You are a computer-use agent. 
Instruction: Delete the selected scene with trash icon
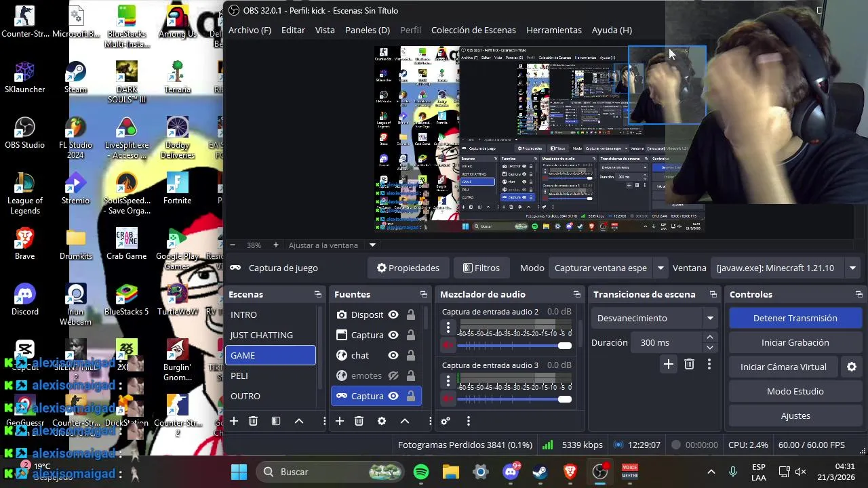point(253,421)
